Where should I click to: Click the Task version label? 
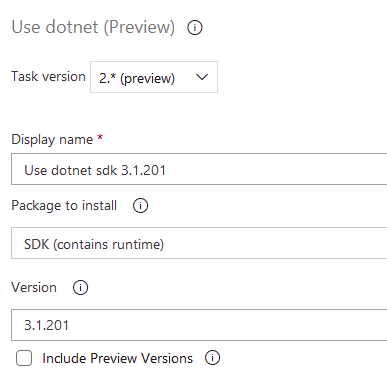pos(48,76)
